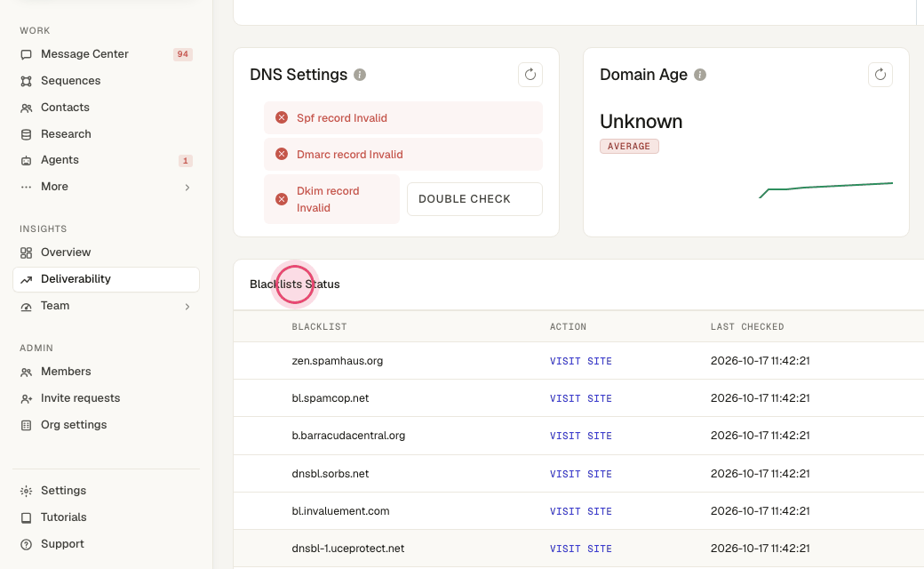Click the Settings gear icon

(x=26, y=491)
